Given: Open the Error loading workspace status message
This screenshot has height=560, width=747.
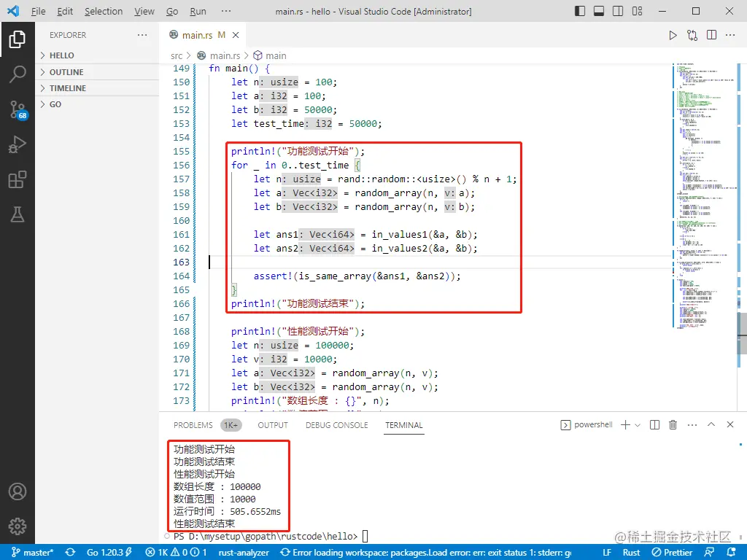Looking at the screenshot, I should pyautogui.click(x=425, y=553).
